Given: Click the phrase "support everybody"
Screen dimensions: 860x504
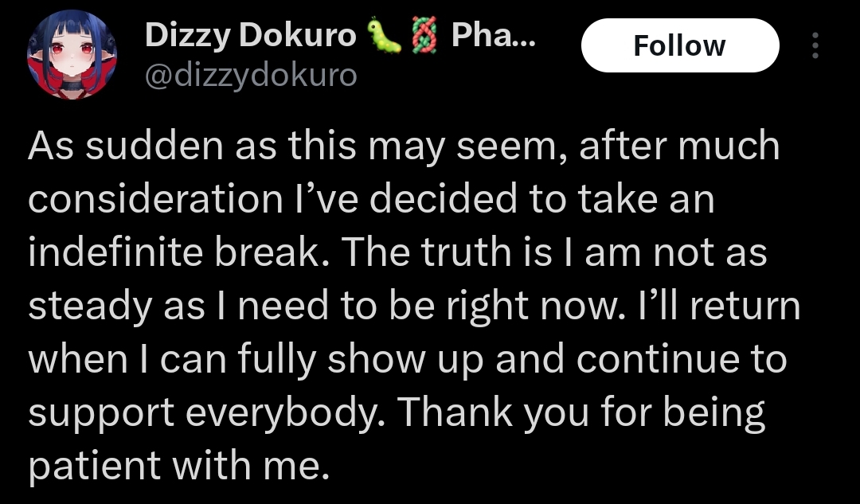Looking at the screenshot, I should [206, 413].
